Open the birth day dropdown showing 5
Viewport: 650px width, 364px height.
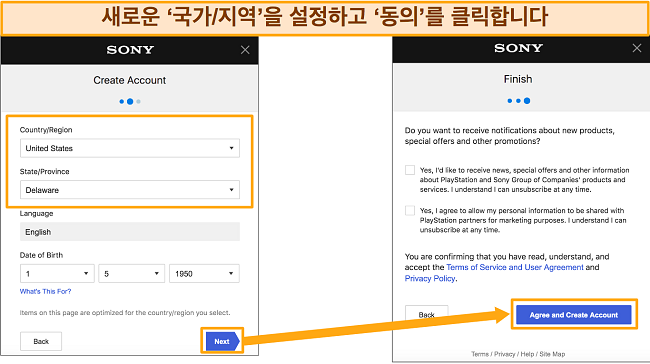pyautogui.click(x=131, y=274)
